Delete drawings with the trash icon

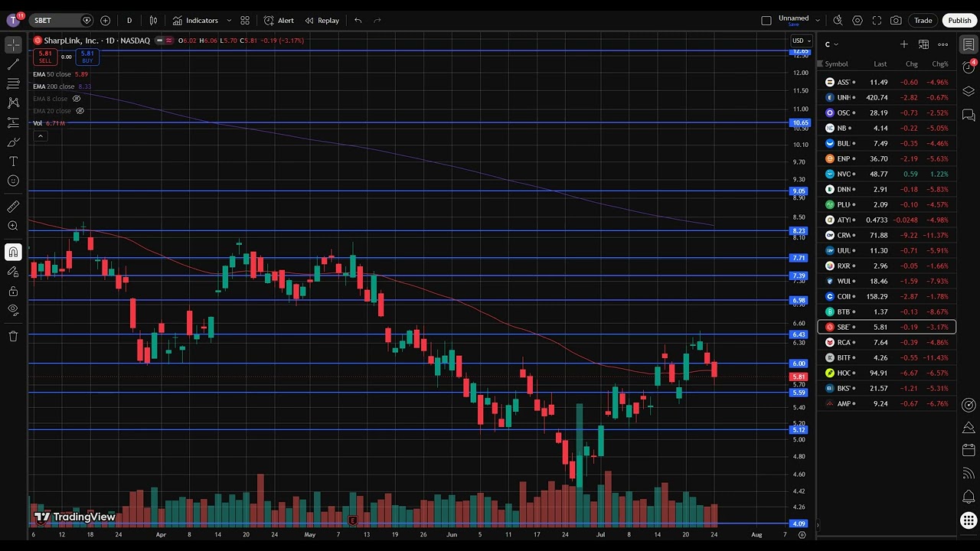coord(13,336)
